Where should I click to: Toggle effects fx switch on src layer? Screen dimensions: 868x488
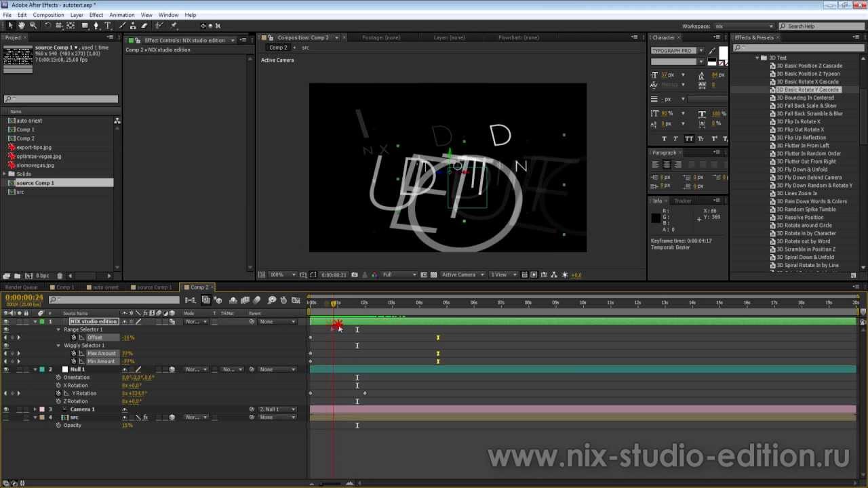(145, 418)
